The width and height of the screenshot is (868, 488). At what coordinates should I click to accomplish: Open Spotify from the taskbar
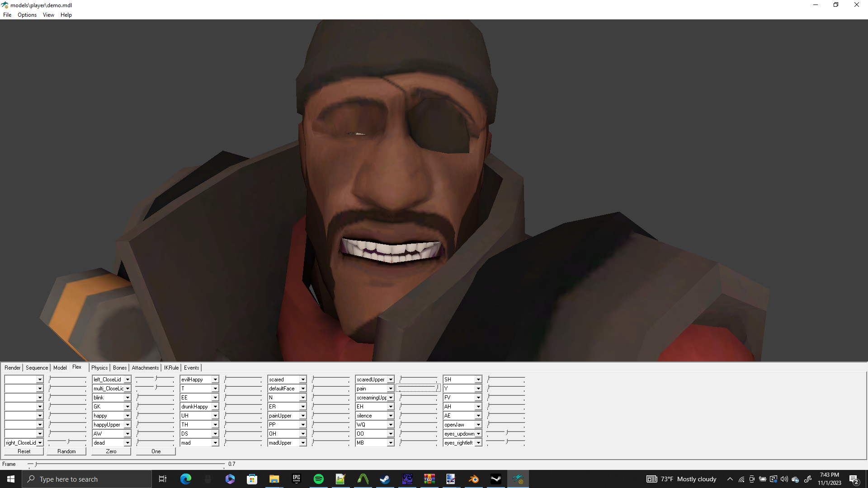319,479
